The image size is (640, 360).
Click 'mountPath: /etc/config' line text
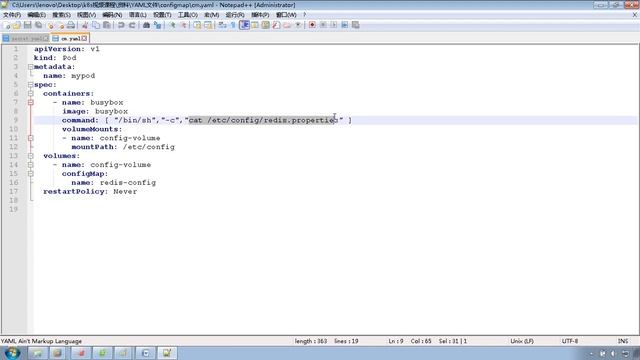[123, 147]
